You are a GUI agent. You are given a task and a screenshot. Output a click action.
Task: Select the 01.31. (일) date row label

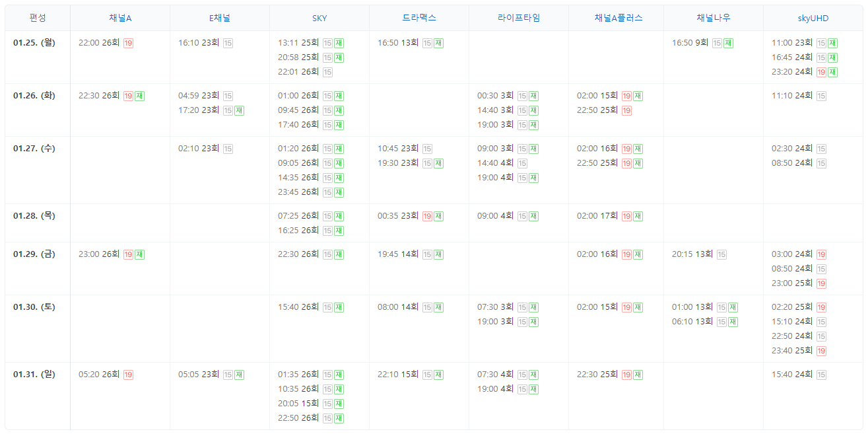pyautogui.click(x=34, y=375)
